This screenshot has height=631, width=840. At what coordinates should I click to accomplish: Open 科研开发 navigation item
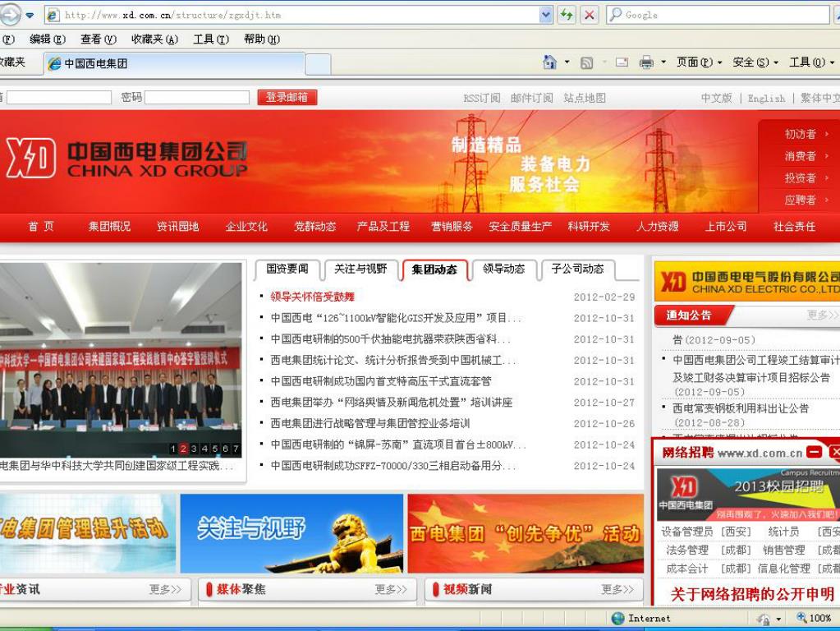(589, 227)
